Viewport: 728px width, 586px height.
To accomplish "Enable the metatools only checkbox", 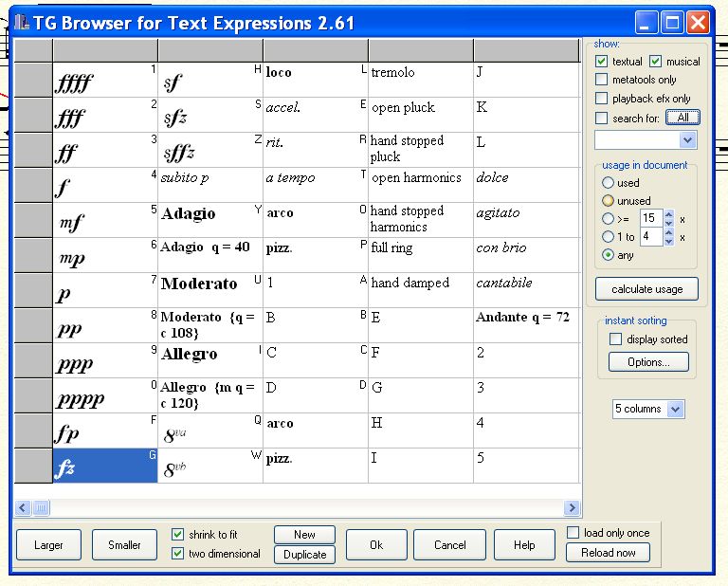I will pyautogui.click(x=603, y=80).
